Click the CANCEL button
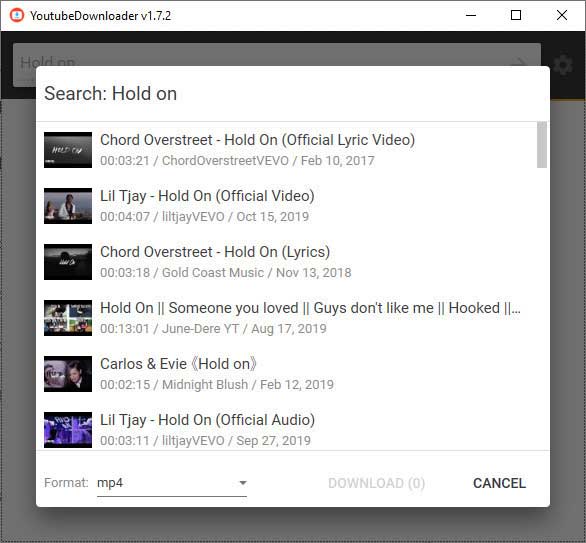Screen dimensions: 586x543 (x=499, y=483)
